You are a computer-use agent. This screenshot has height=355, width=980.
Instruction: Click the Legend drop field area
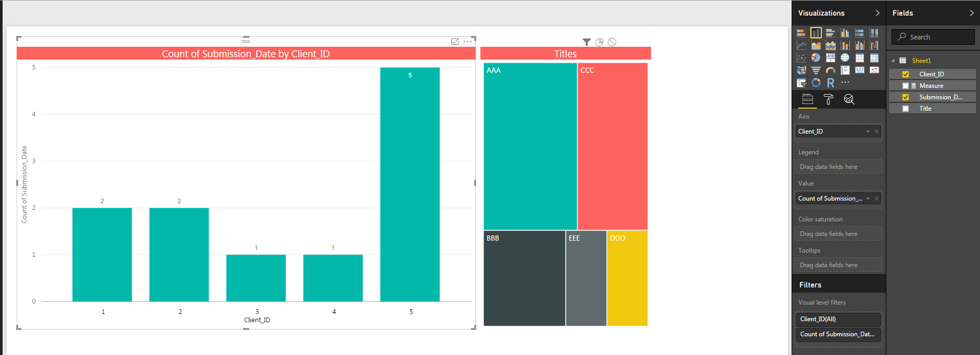838,167
